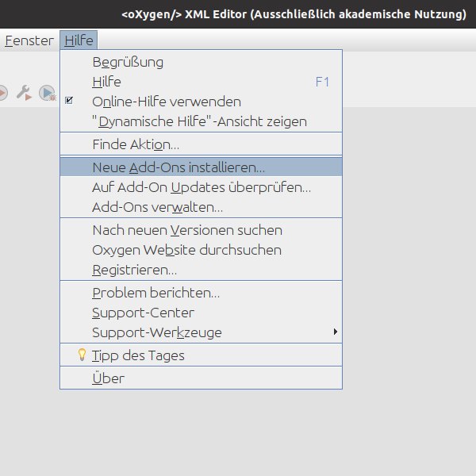Click the lightbulb icon beside Tipp des Tages
Viewport: 476px width, 476px height.
[x=81, y=355]
